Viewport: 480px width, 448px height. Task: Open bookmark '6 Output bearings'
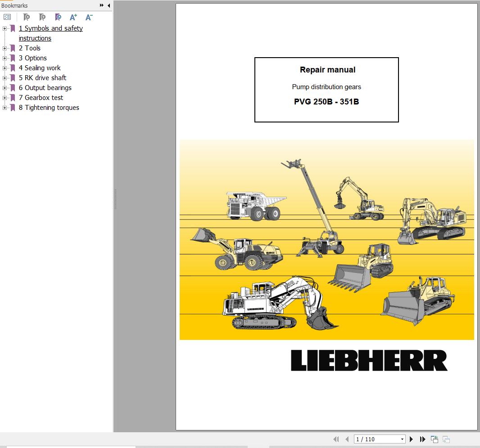click(x=45, y=88)
